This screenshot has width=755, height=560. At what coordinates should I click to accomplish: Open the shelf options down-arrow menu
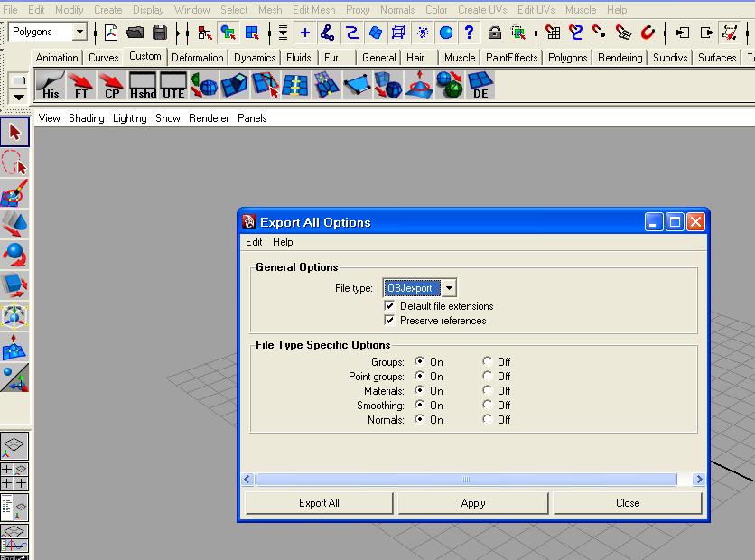(x=18, y=97)
